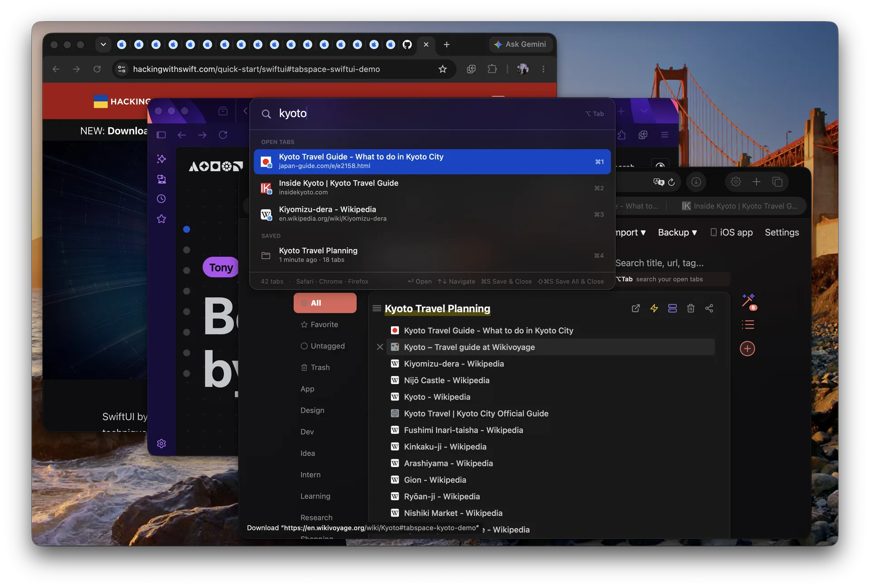Click downloads icon in dark browser toolbar
Screen dimensions: 870x588
point(696,182)
